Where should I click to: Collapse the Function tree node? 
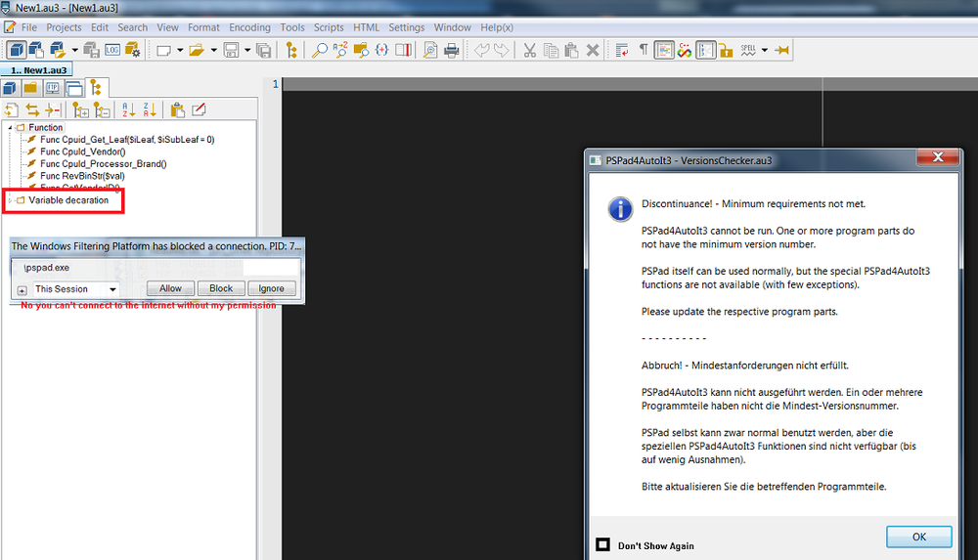pyautogui.click(x=10, y=128)
